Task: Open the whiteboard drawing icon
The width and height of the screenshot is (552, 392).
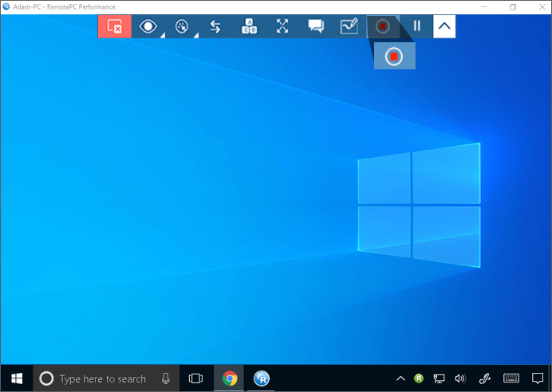Action: 349,26
